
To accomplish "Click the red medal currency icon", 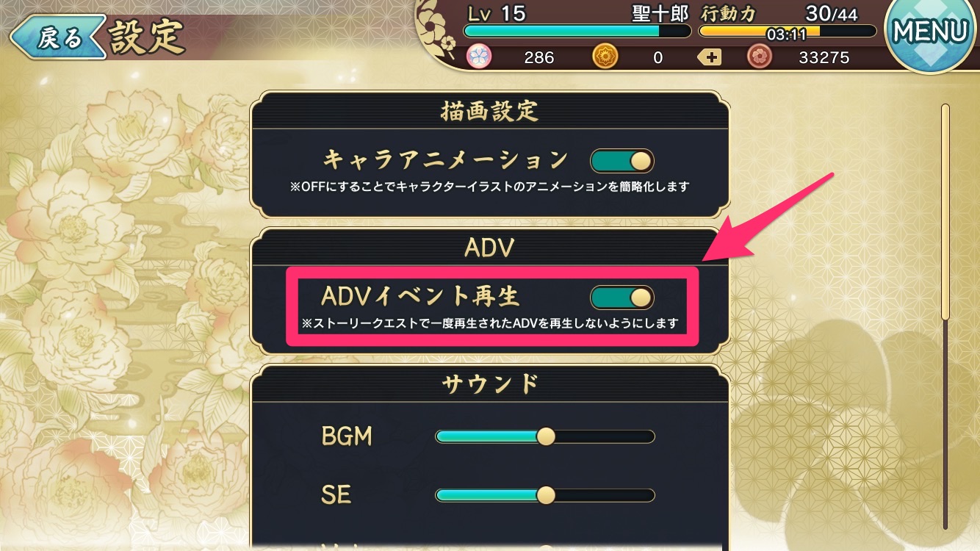I will tap(758, 56).
